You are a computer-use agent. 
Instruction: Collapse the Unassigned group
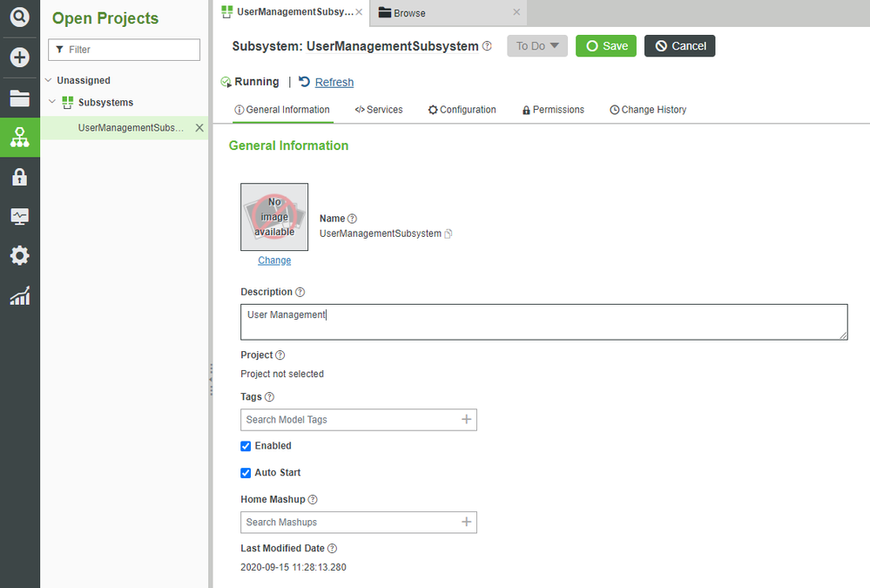click(x=50, y=79)
